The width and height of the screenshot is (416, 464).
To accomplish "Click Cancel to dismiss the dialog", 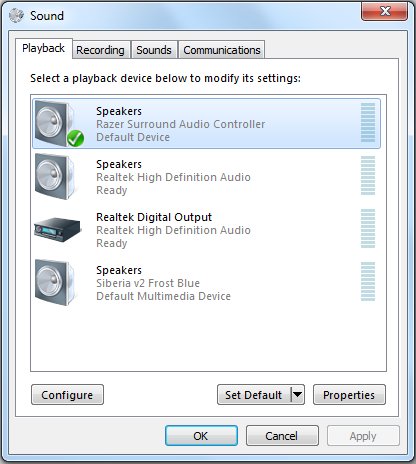I will coord(282,436).
